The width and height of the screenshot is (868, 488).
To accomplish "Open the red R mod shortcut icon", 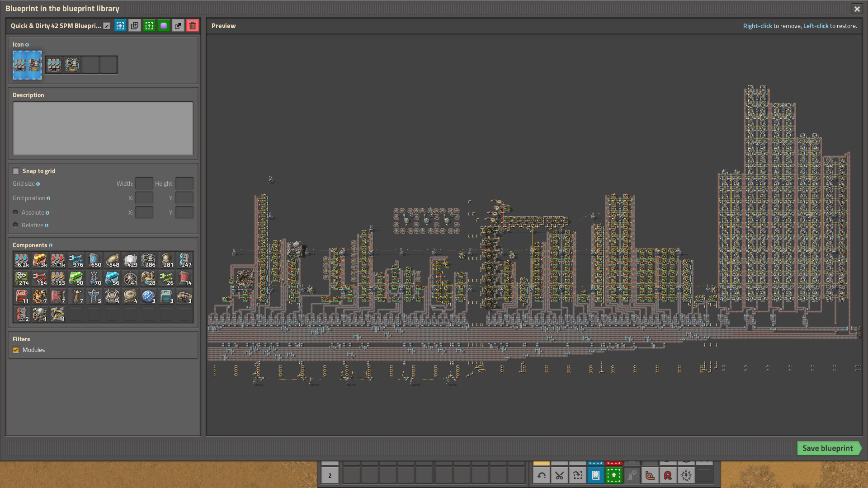I will click(668, 475).
